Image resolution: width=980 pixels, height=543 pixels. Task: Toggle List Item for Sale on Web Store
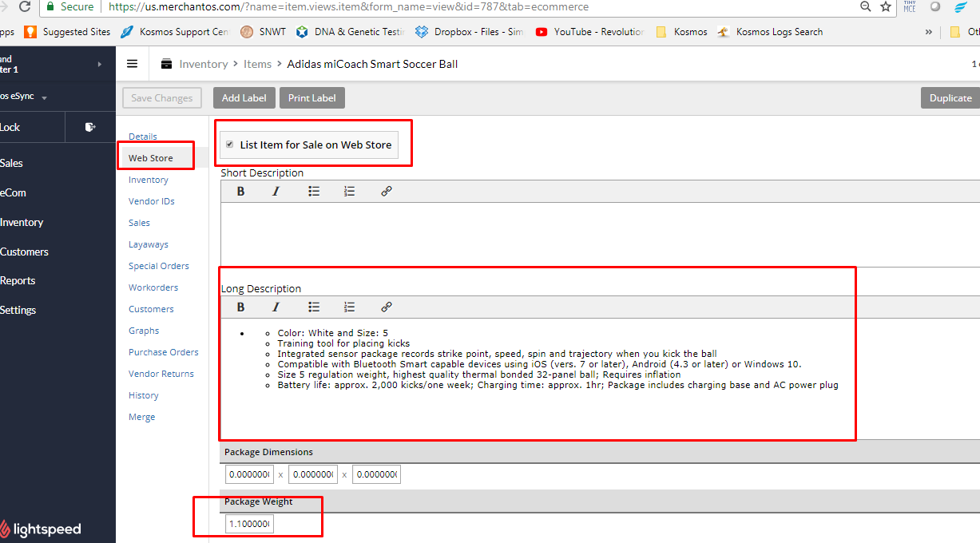pos(230,145)
